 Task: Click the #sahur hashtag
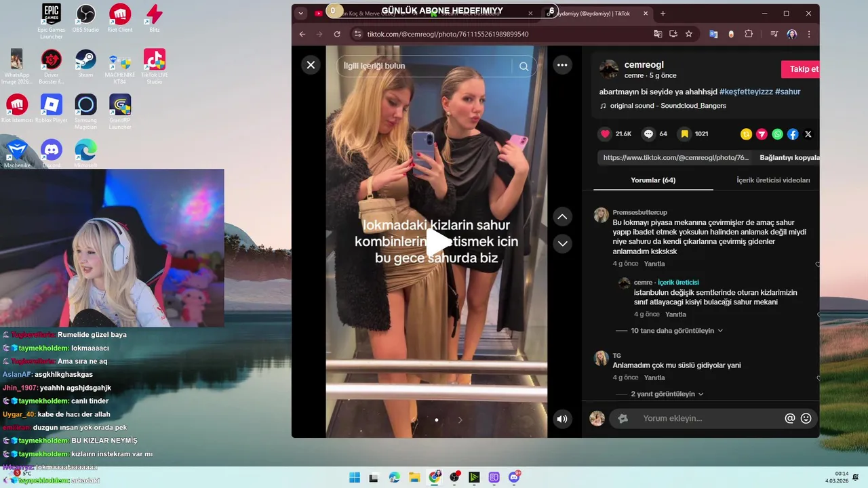coord(788,91)
